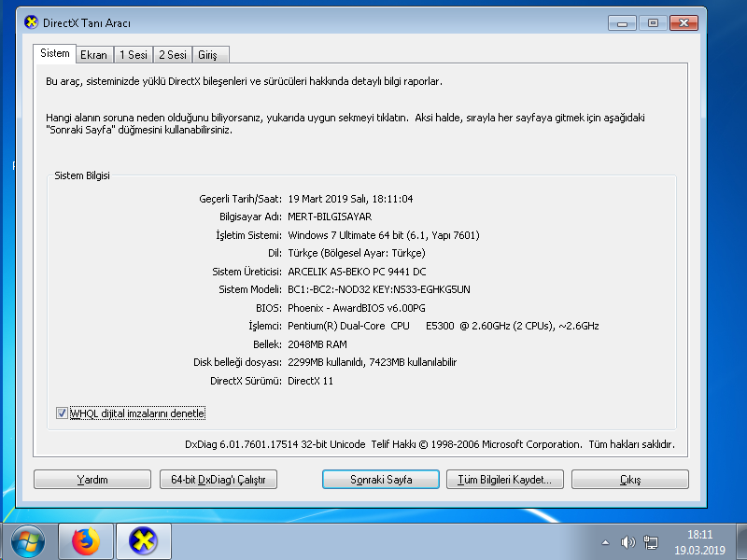Switch to the Sistem tab
The width and height of the screenshot is (747, 560).
click(x=55, y=53)
